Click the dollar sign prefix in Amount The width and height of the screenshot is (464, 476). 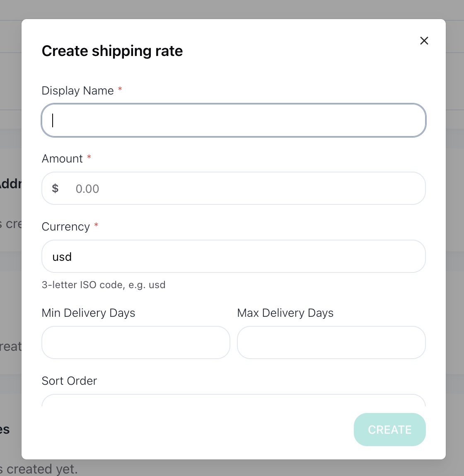tap(55, 189)
